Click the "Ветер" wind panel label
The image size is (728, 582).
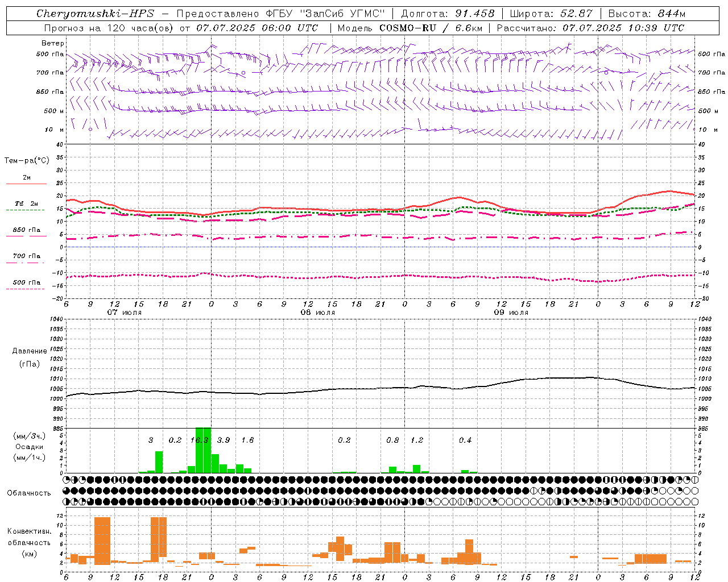coord(53,43)
